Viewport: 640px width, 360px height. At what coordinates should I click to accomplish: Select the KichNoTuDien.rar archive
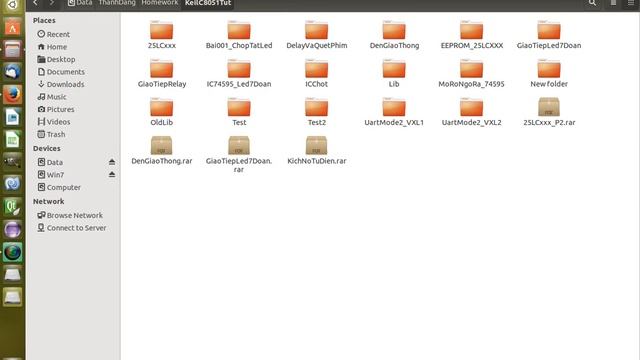point(316,150)
